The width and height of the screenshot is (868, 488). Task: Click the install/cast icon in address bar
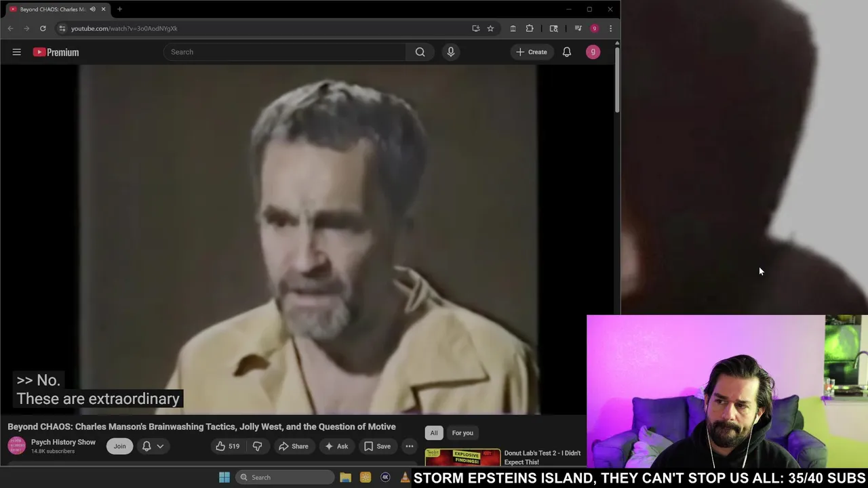[x=475, y=28]
